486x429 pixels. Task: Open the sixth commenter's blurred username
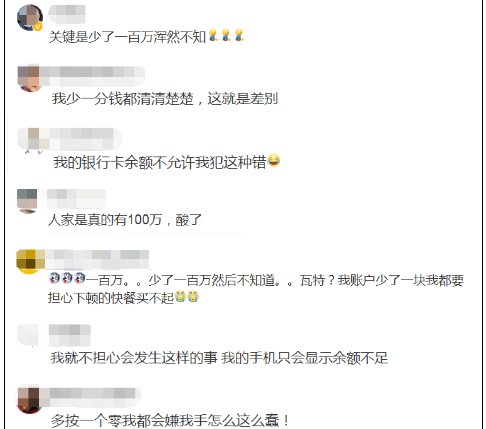[x=70, y=335]
